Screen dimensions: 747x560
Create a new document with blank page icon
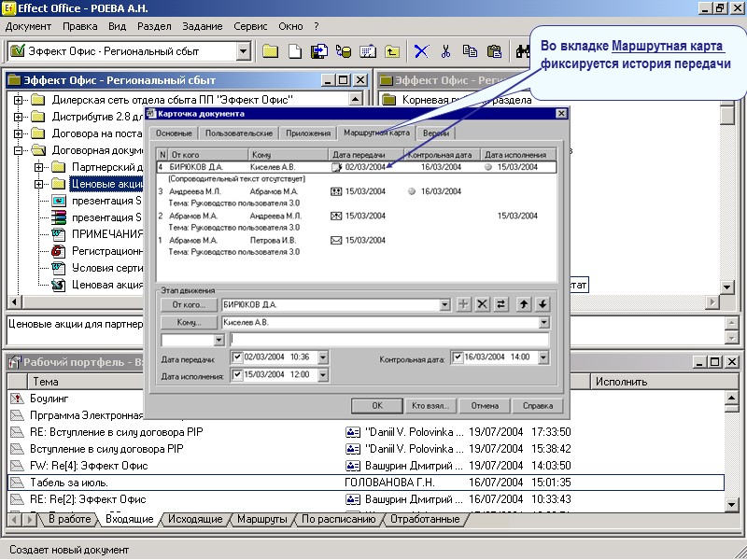[x=295, y=51]
